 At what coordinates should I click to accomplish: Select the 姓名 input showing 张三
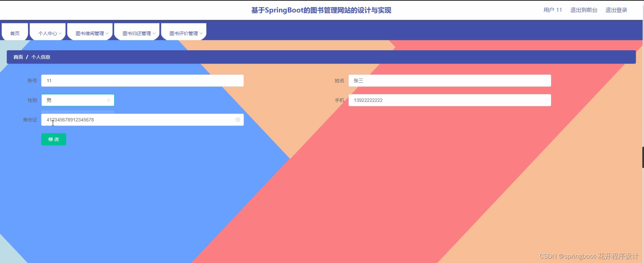(449, 80)
